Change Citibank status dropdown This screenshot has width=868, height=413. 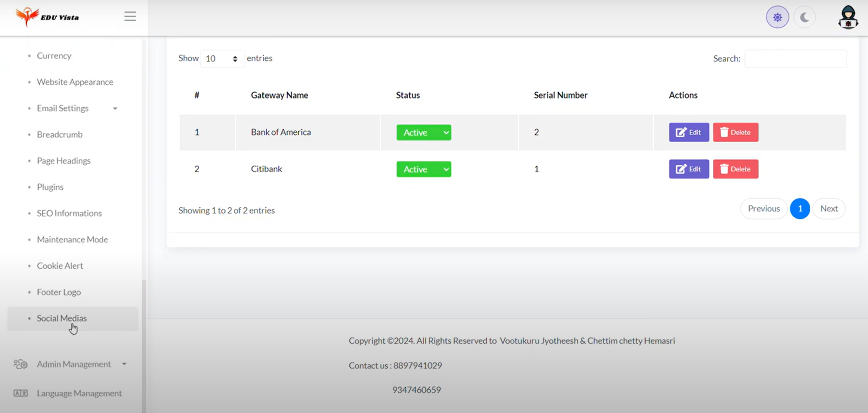(x=423, y=169)
